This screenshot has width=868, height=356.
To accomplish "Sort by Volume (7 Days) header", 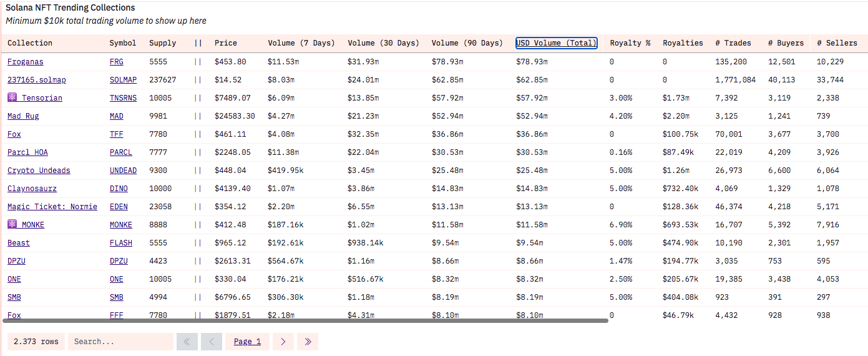I will [301, 43].
